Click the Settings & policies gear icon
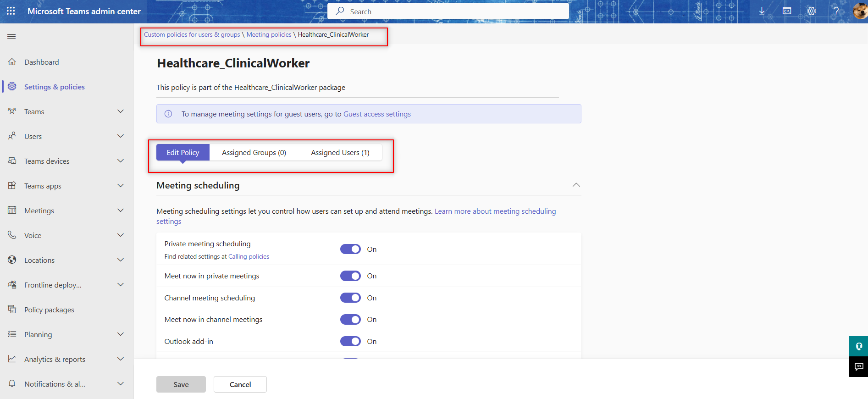868x399 pixels. click(x=12, y=86)
